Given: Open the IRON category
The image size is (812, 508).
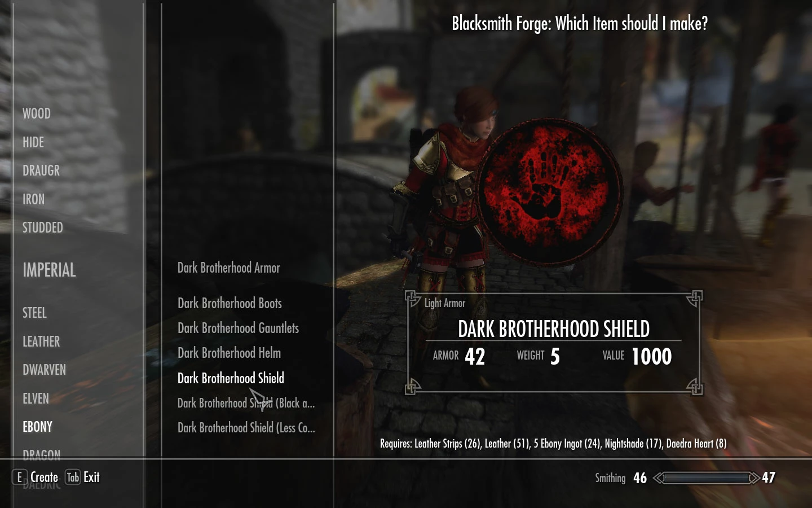Looking at the screenshot, I should 33,199.
